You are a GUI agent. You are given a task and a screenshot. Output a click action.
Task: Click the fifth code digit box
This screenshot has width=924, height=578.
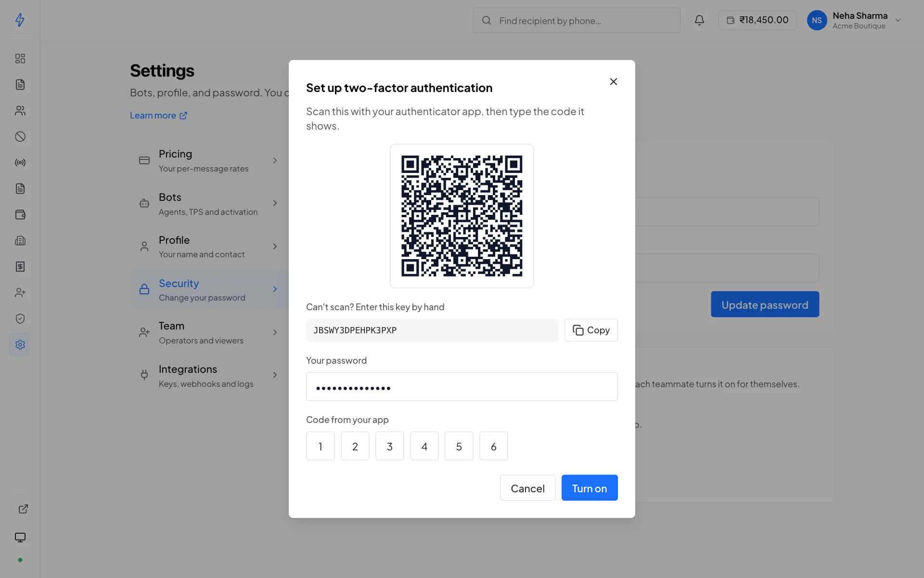pyautogui.click(x=459, y=446)
